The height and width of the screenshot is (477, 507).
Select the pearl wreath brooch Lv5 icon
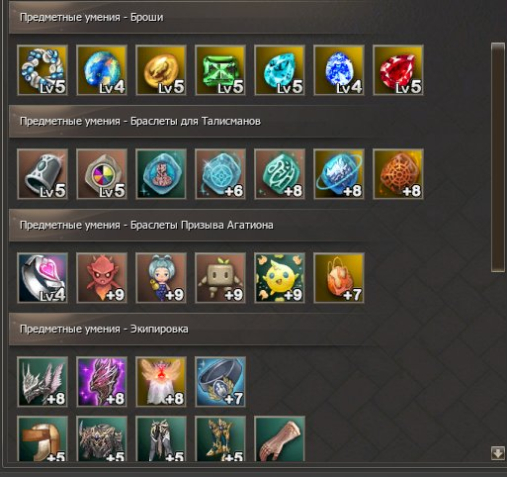pyautogui.click(x=42, y=70)
